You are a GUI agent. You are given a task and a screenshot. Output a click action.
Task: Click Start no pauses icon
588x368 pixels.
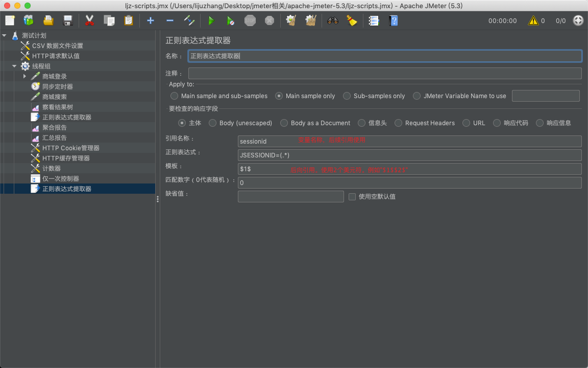(230, 20)
